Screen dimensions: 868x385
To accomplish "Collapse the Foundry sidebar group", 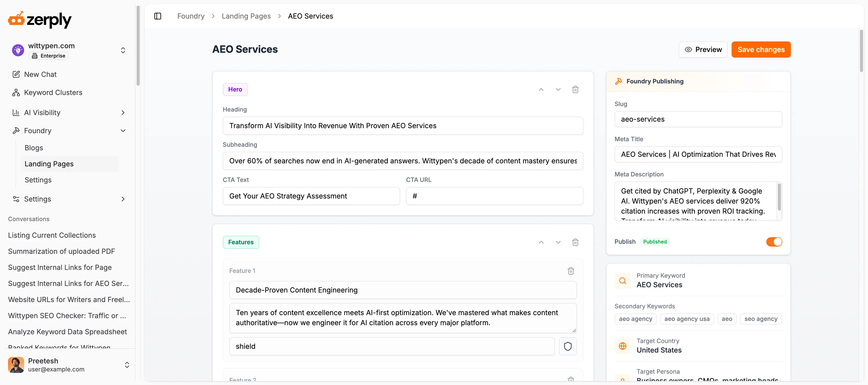I will coord(123,131).
